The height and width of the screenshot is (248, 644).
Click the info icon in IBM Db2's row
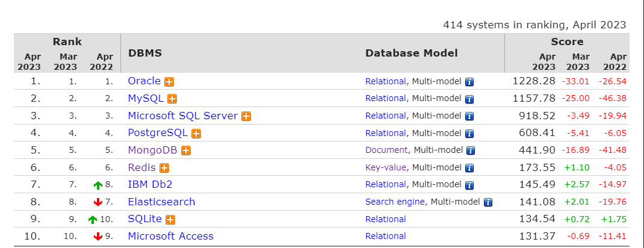[x=469, y=185]
